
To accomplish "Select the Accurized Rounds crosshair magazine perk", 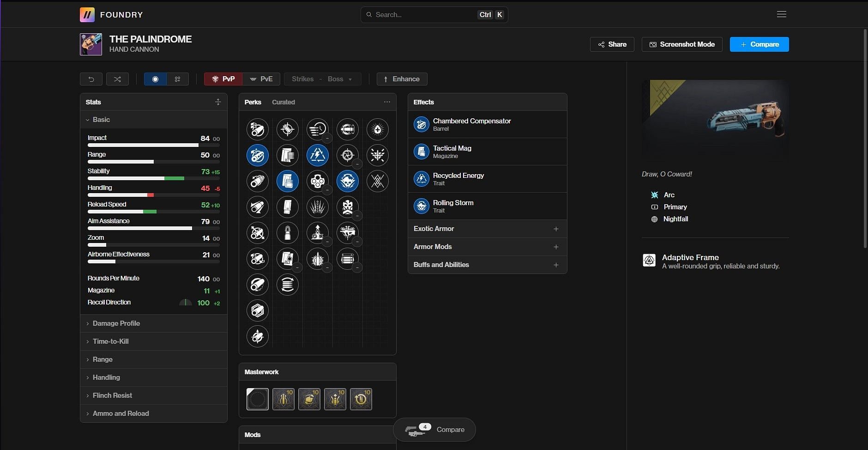I will [287, 129].
